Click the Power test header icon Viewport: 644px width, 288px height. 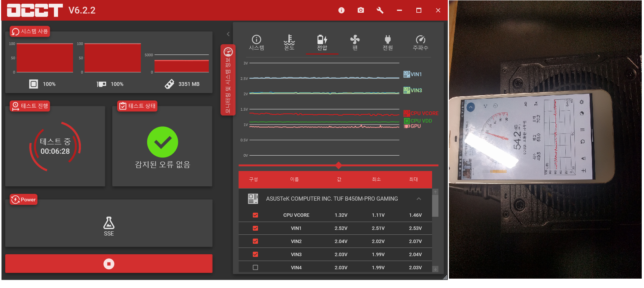pyautogui.click(x=15, y=199)
